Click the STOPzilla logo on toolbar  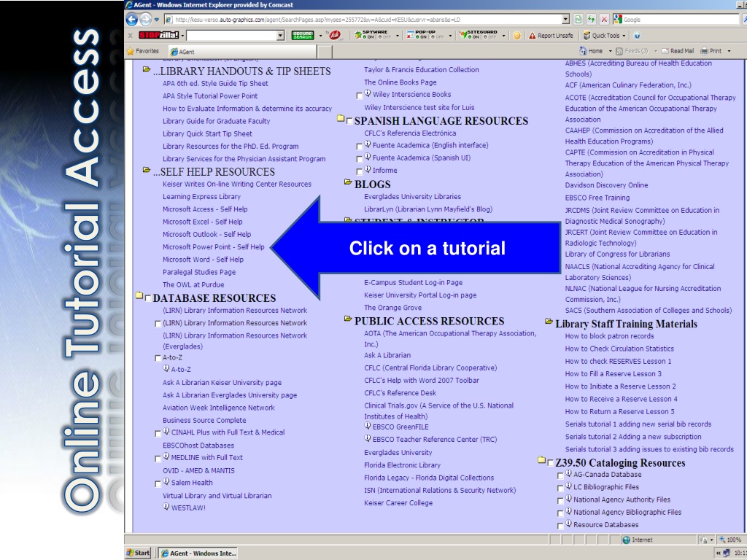point(158,35)
